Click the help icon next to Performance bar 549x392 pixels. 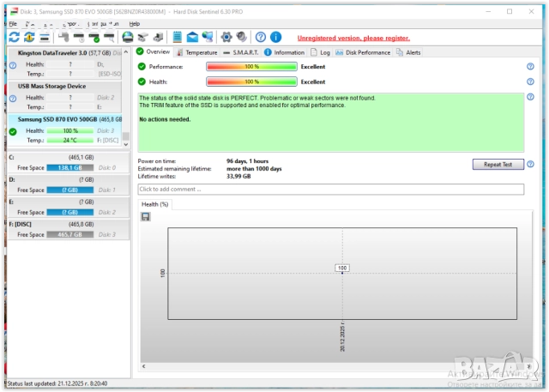(530, 67)
